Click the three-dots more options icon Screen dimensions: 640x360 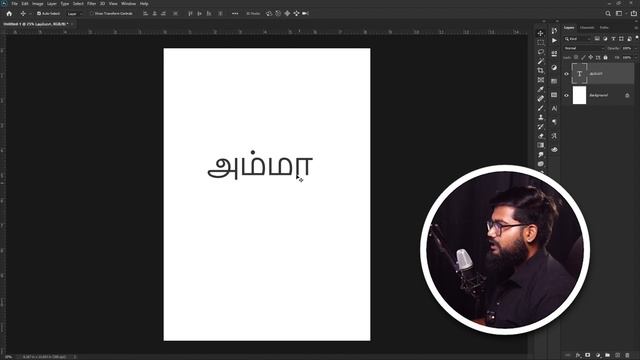click(235, 13)
